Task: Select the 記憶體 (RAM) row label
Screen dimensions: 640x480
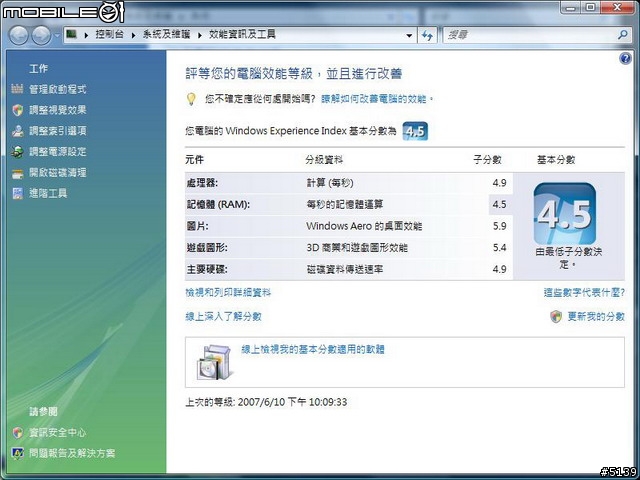Action: tap(218, 204)
